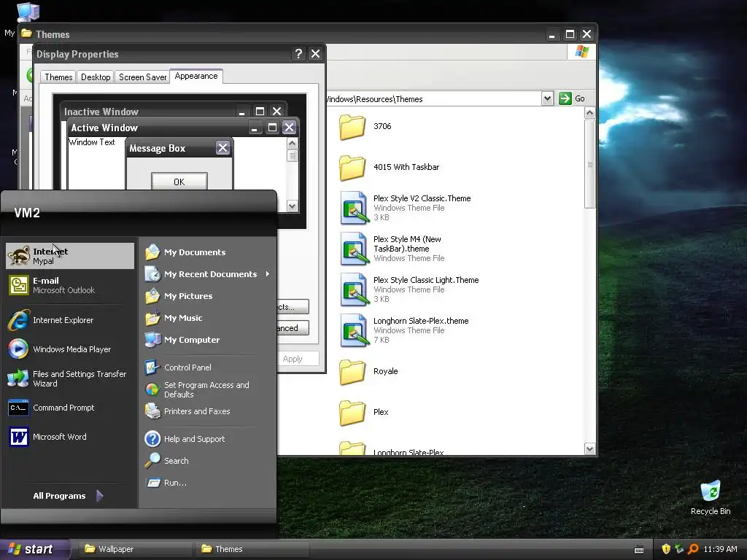Launch Microsoft Word

pyautogui.click(x=70, y=437)
